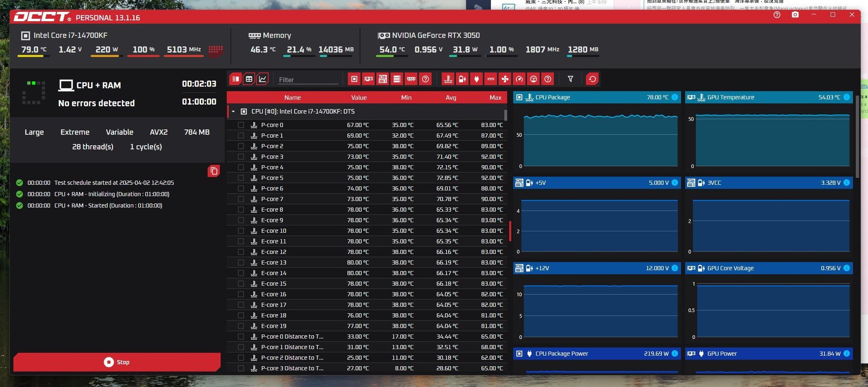Toggle the current sensors filter icon

click(491, 79)
